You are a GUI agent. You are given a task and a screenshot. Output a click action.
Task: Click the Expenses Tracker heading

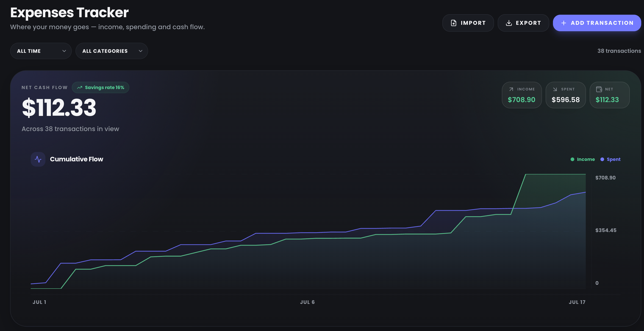[69, 12]
